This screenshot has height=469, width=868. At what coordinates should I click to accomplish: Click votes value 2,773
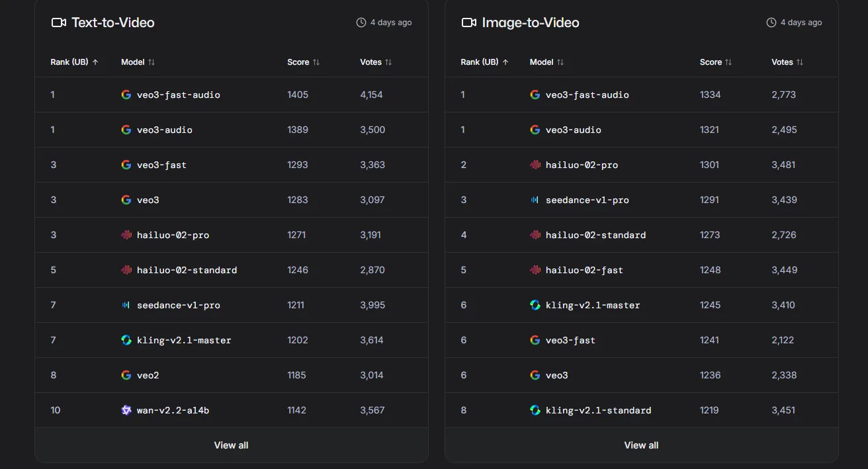(783, 95)
